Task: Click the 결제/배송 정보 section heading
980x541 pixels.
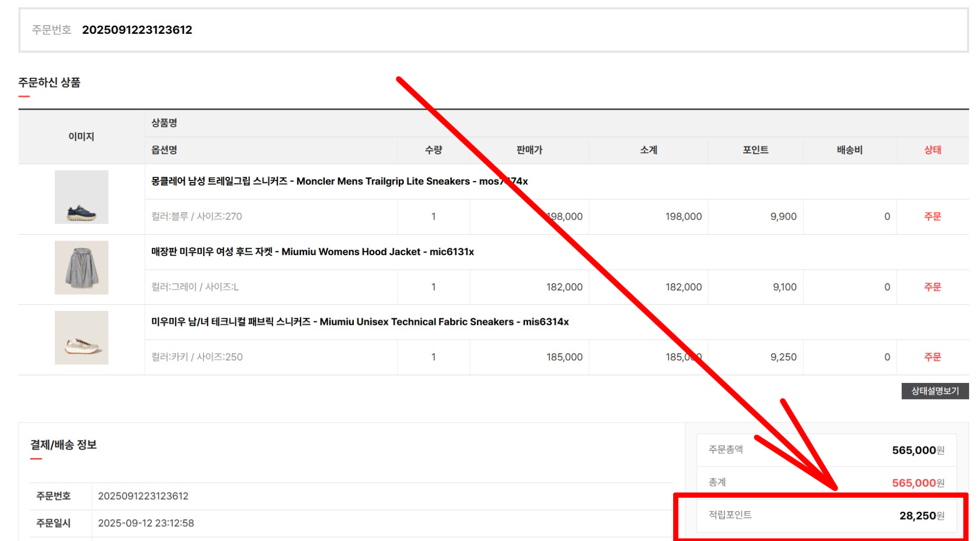Action: tap(64, 445)
